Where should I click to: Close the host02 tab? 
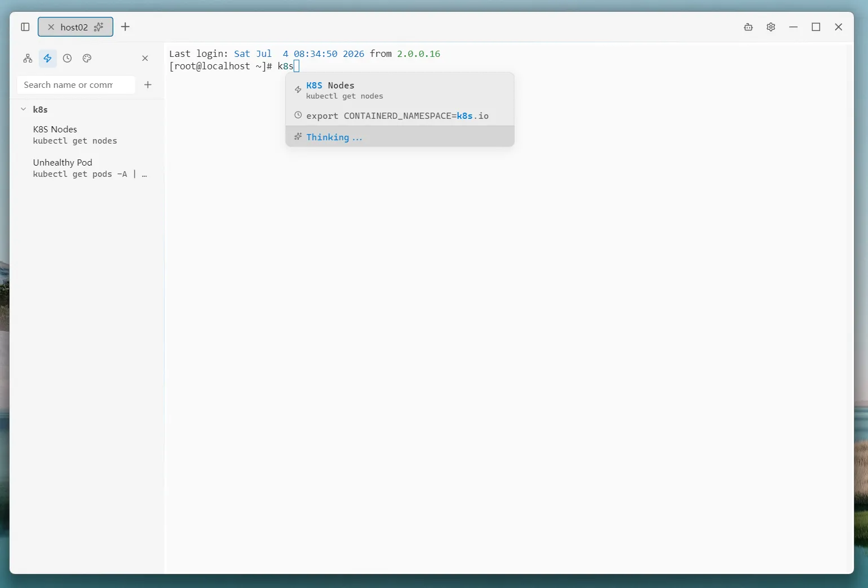51,27
